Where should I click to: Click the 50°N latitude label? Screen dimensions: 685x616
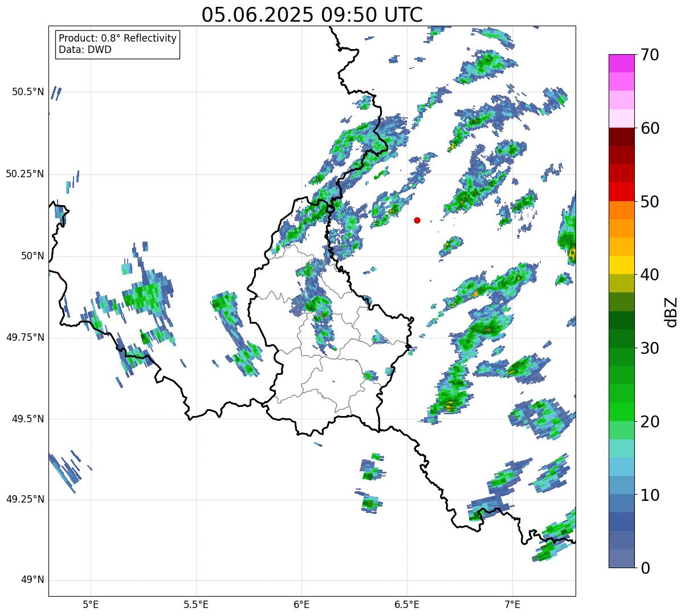32,256
